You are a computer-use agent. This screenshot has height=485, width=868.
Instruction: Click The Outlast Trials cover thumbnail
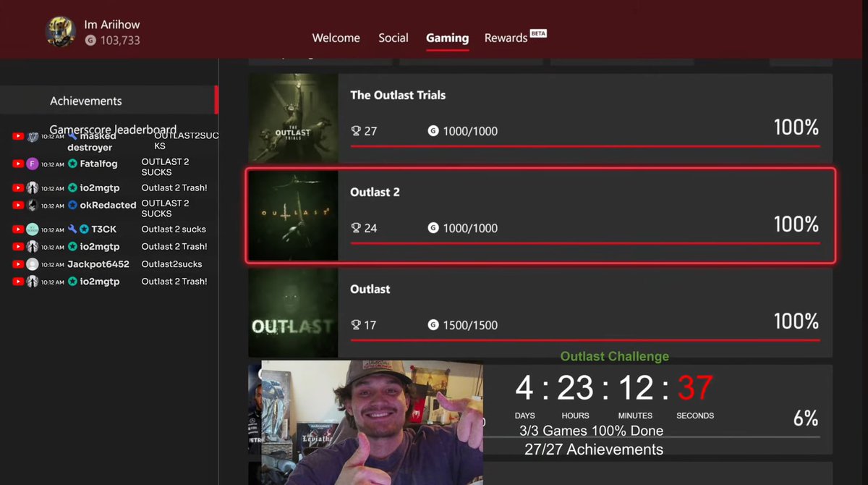(x=293, y=118)
